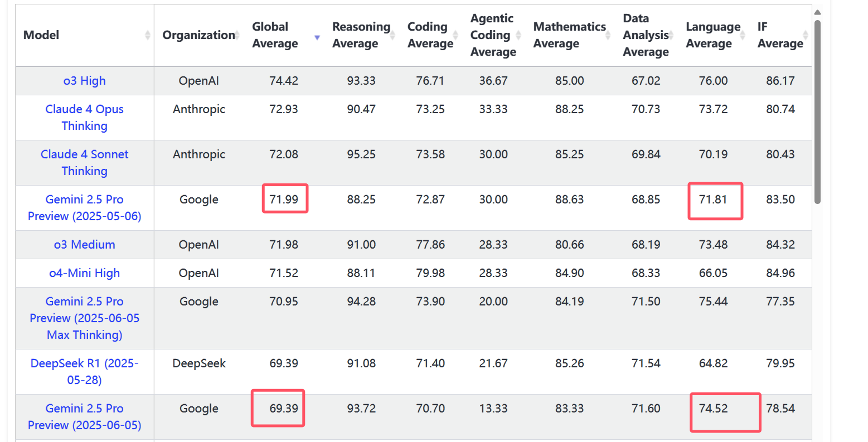Click Coding Average sort icon
The image size is (868, 442).
click(x=455, y=35)
